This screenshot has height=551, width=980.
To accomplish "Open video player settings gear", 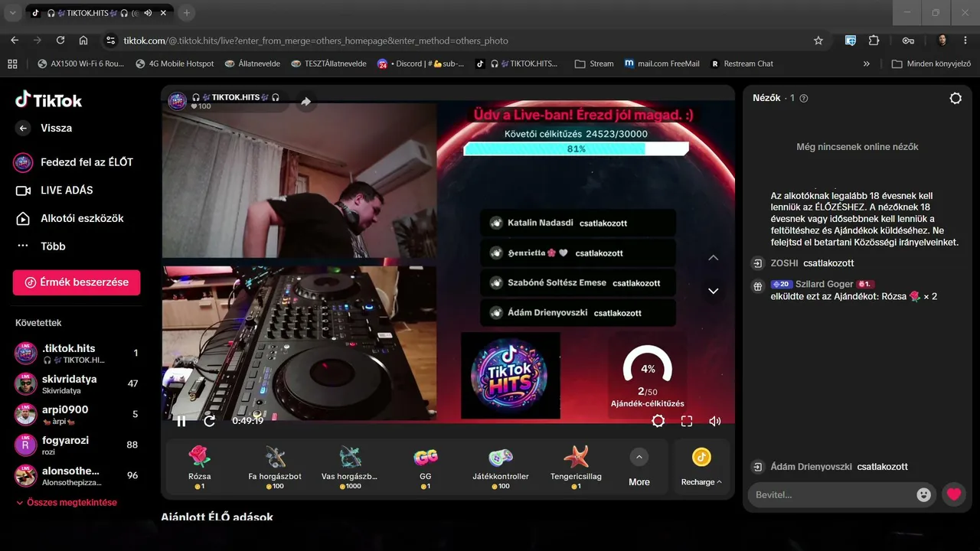I will (x=658, y=421).
